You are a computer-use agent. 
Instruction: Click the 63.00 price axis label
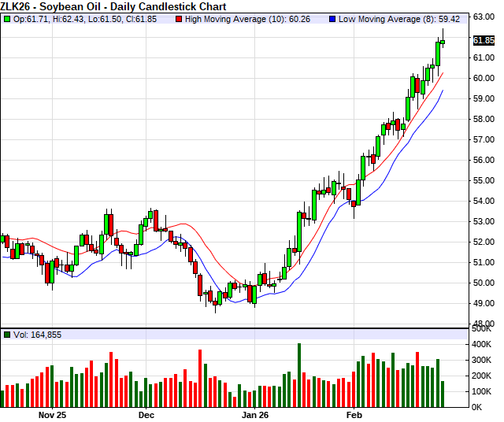click(484, 17)
